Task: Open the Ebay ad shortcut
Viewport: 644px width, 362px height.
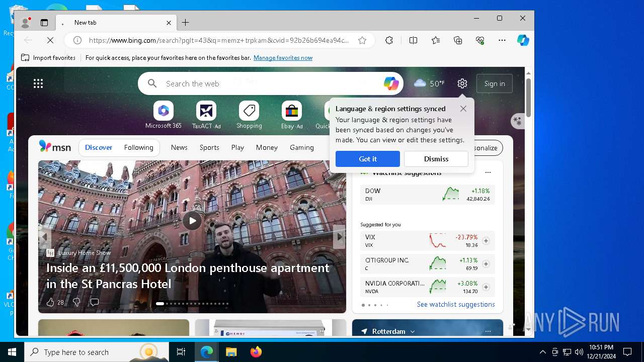Action: click(x=292, y=115)
